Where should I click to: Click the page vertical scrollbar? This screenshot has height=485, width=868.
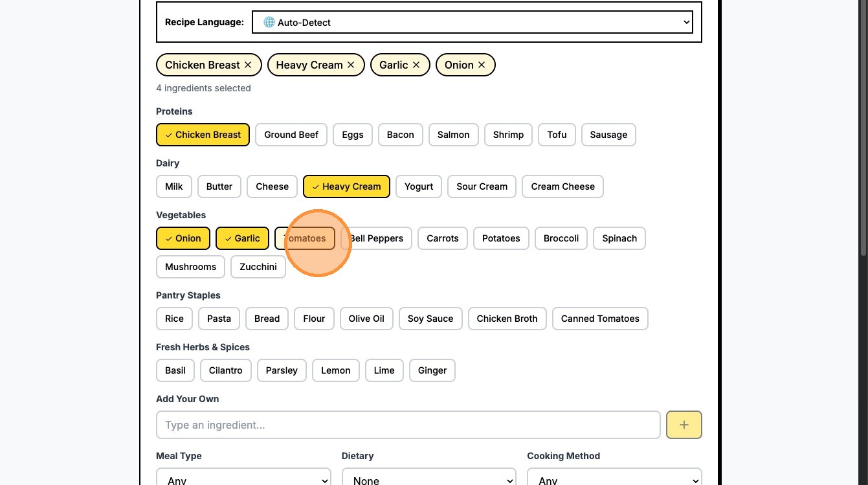[863, 130]
